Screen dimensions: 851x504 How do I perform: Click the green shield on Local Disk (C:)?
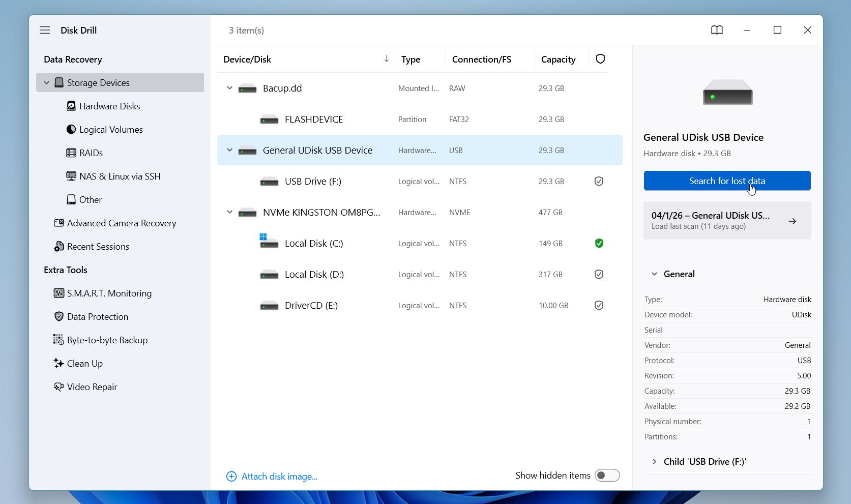point(599,243)
